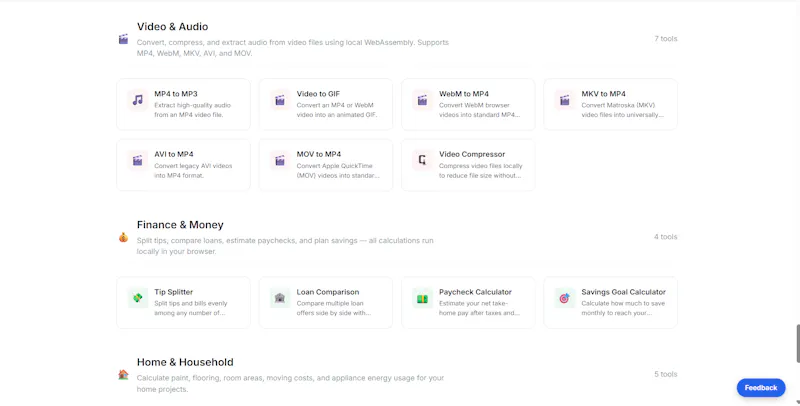Open the Paycheck Calculator
This screenshot has width=800, height=406.
[x=468, y=302]
